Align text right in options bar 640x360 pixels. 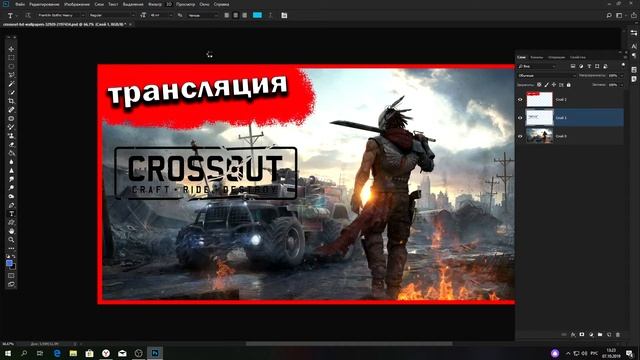(x=244, y=15)
